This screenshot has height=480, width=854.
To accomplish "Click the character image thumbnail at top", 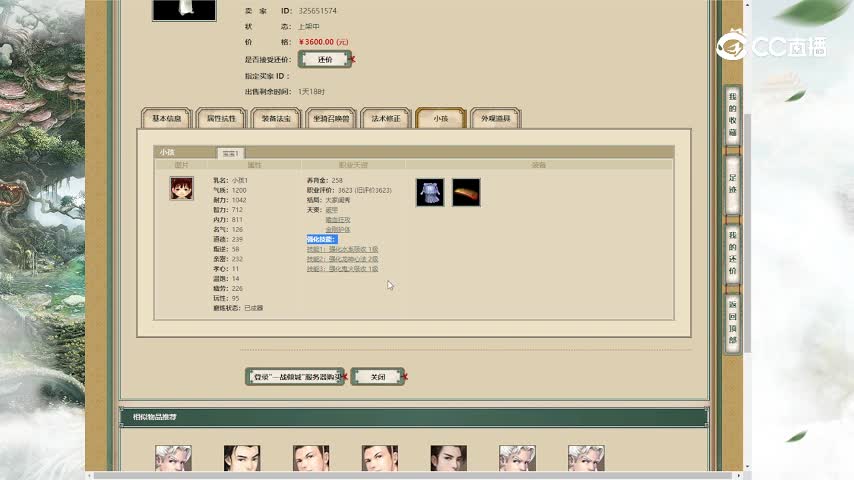I will pos(184,10).
